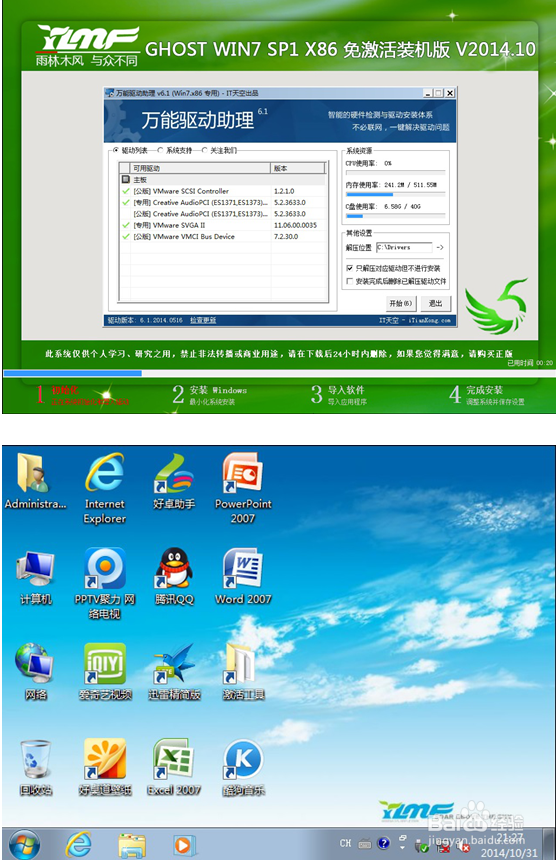
Task: Click the network disconnected tray icon
Action: point(443,847)
